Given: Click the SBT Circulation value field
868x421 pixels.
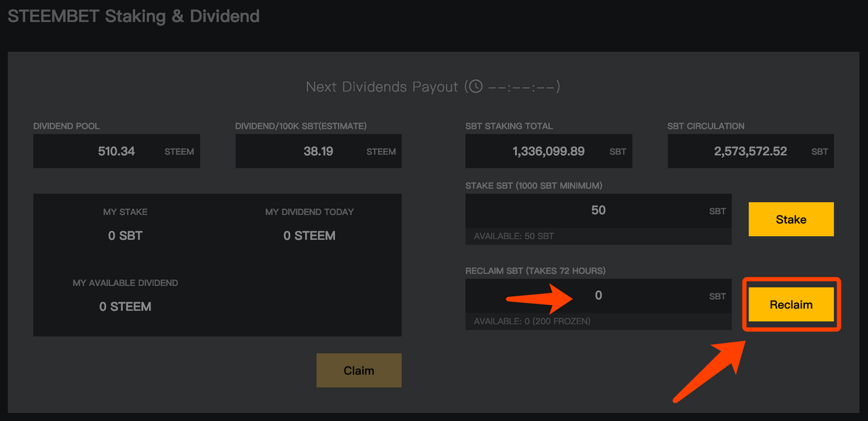Looking at the screenshot, I should tap(751, 151).
